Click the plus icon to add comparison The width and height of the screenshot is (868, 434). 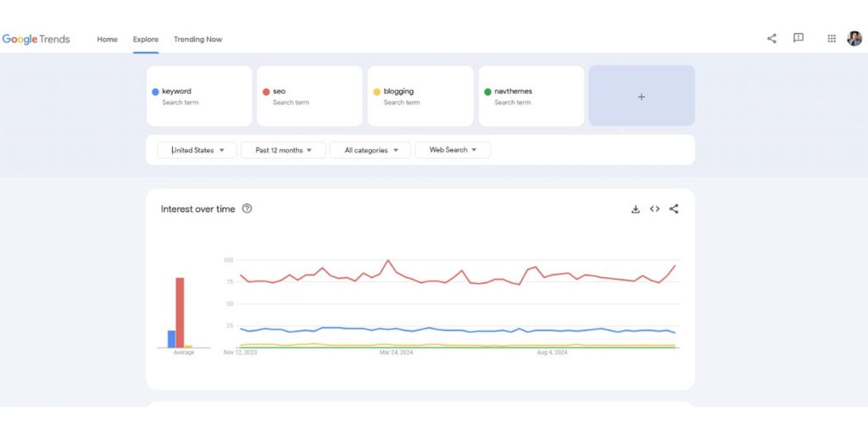click(642, 97)
